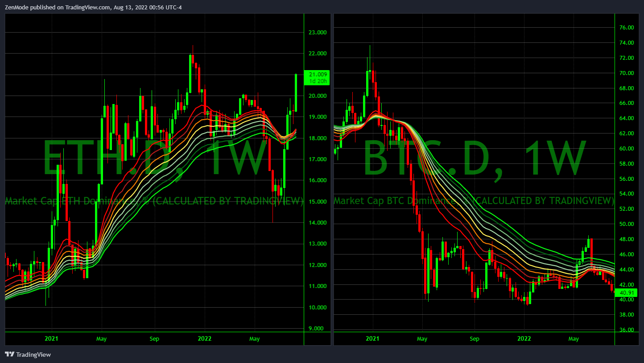Click 2021 on the ETH.D time axis
Image resolution: width=644 pixels, height=363 pixels.
click(52, 338)
